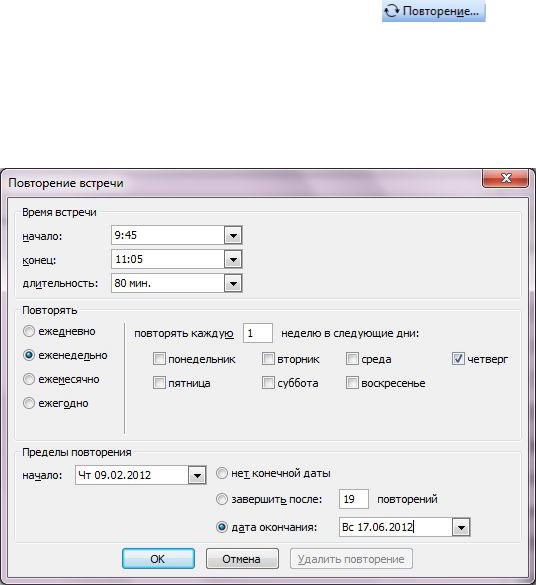Check the пятница checkbox
This screenshot has width=536, height=585.
click(159, 383)
